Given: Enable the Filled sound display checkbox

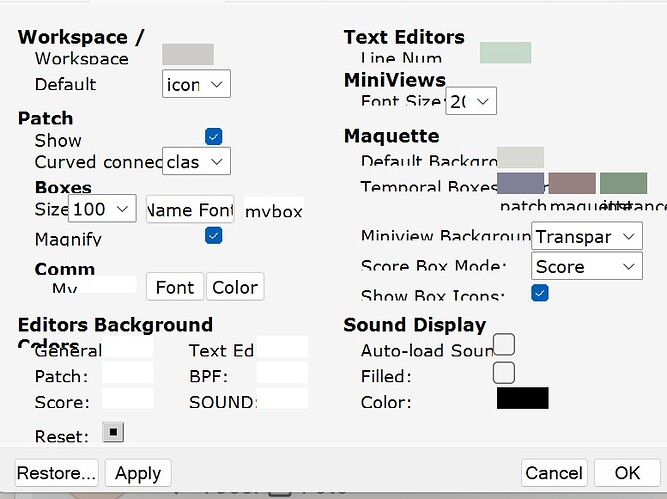Looking at the screenshot, I should click(505, 373).
